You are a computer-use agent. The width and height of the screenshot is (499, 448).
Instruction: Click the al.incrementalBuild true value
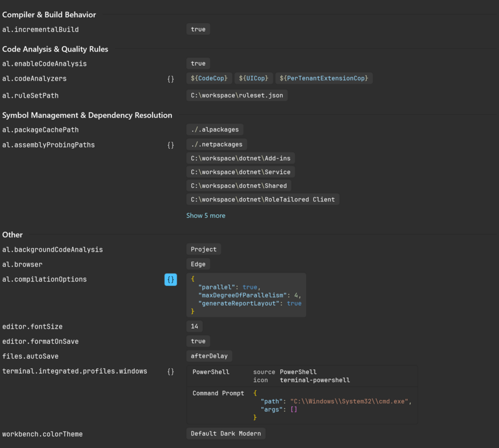click(198, 29)
